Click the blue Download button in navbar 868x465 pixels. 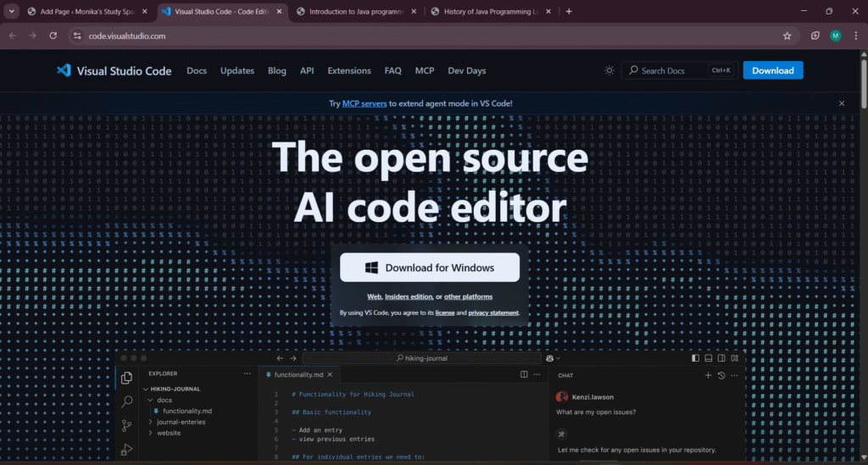[773, 71]
